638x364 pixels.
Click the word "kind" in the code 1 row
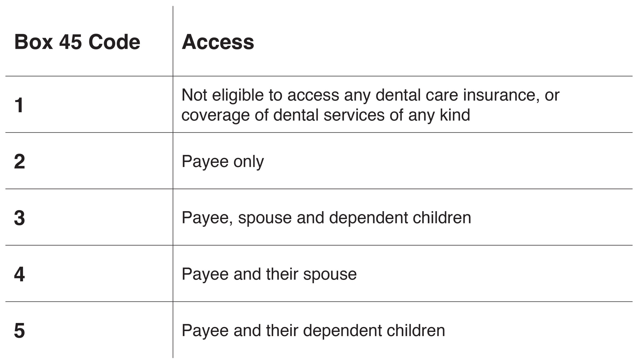coord(455,115)
